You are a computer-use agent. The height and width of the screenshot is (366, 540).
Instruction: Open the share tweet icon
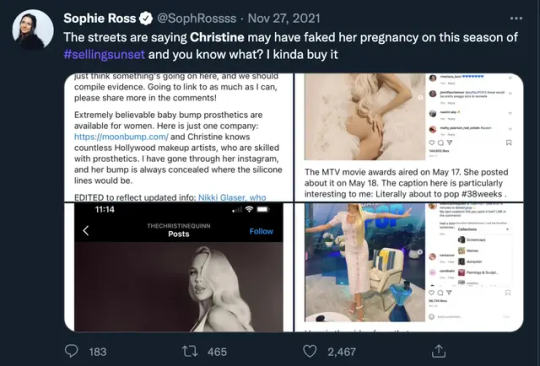[x=438, y=351]
